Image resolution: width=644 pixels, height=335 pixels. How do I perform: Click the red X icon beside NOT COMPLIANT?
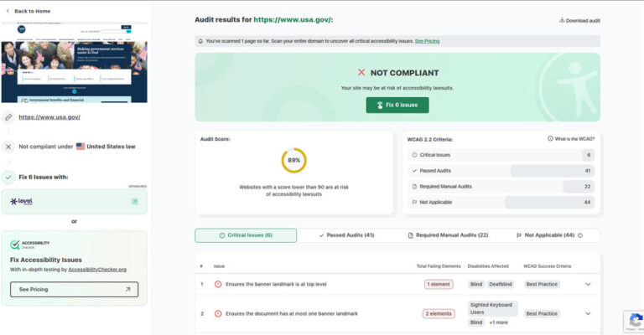(361, 73)
